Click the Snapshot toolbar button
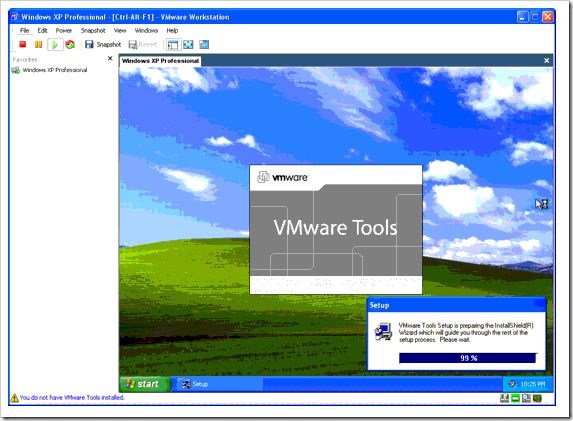Viewport: 573px width, 421px height. coord(103,45)
